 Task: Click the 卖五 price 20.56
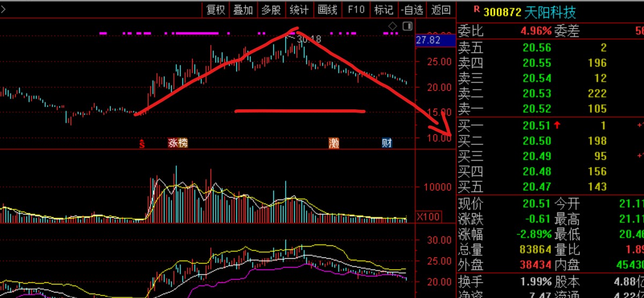[x=537, y=48]
